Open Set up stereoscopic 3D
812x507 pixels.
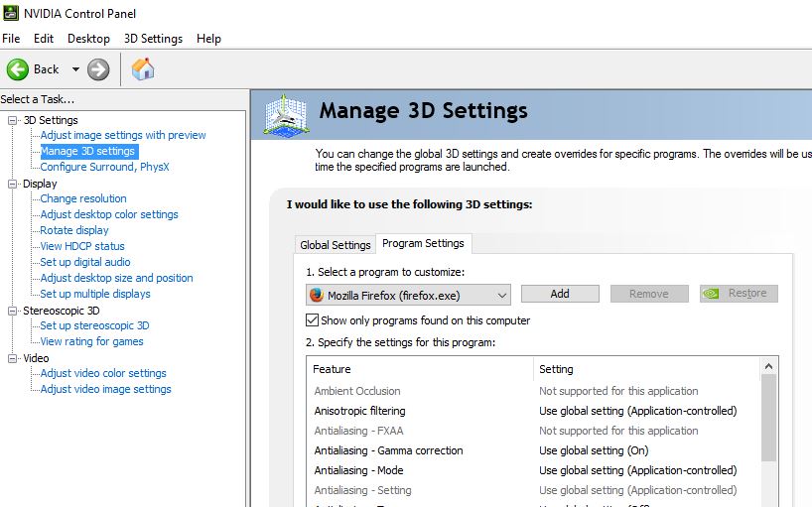click(x=94, y=325)
